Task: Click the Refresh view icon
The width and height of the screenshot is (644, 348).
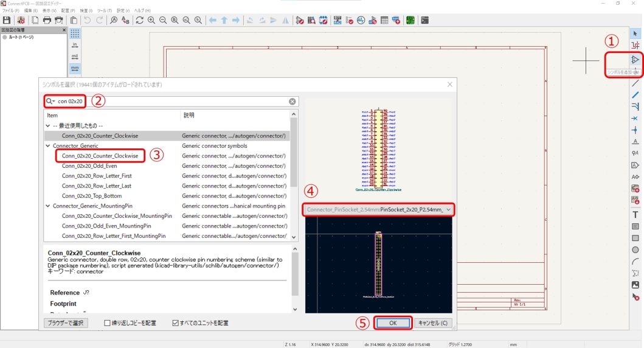Action: coord(139,20)
